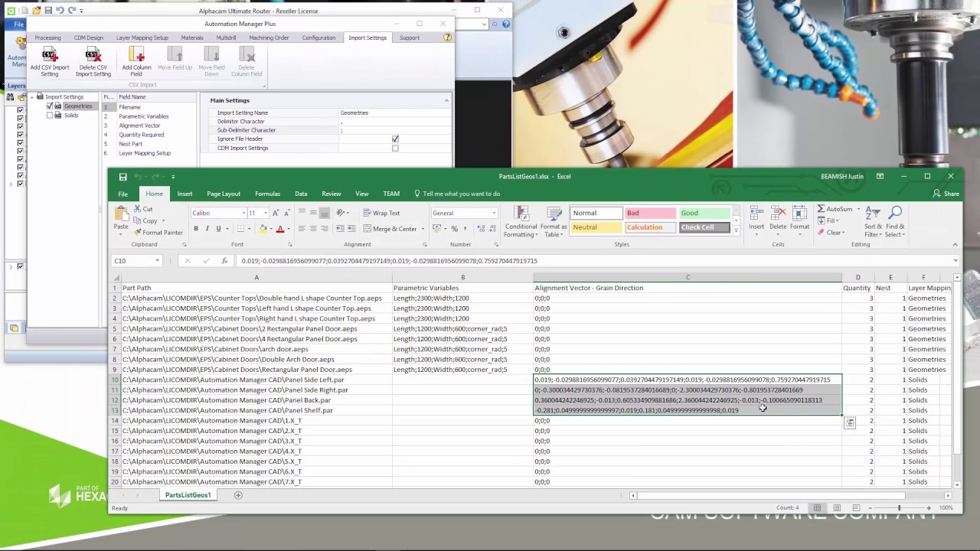Click the Find & Select magnifier icon
Screen dimensions: 980x551
(895, 214)
